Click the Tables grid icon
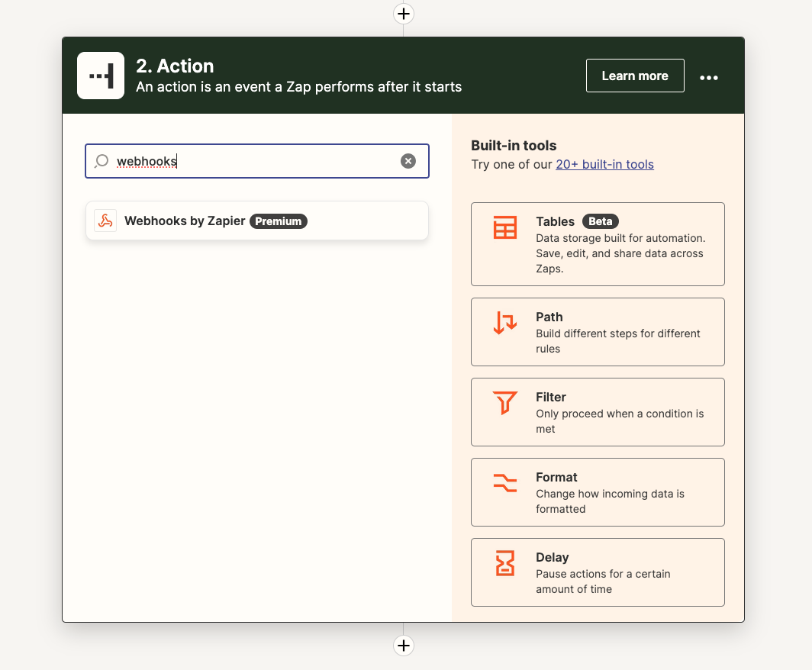 [505, 227]
